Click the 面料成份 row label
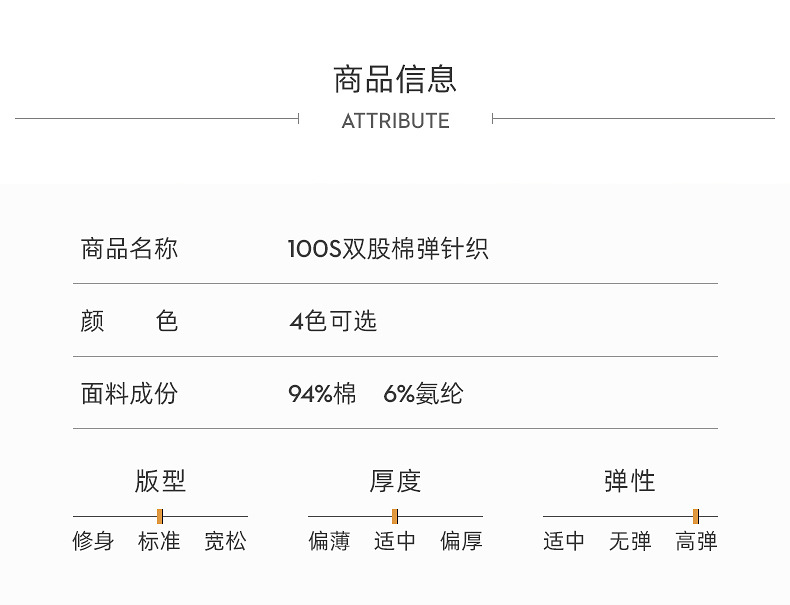790x605 pixels. click(x=129, y=393)
